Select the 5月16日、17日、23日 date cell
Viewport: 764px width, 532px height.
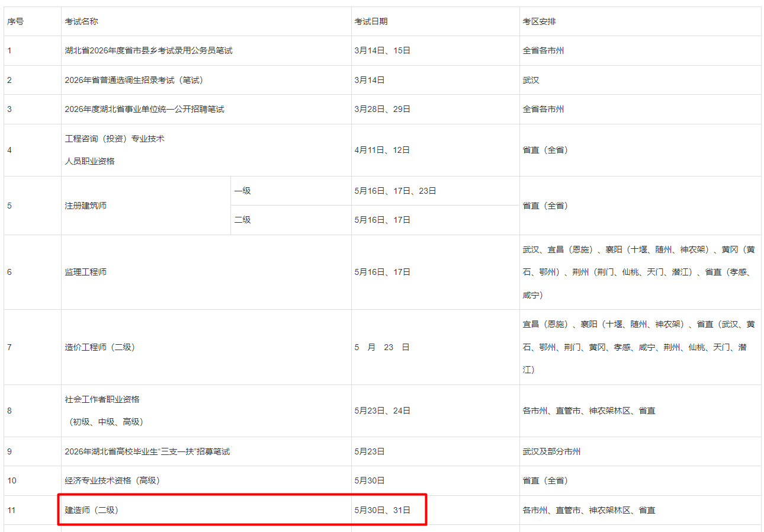click(x=395, y=191)
